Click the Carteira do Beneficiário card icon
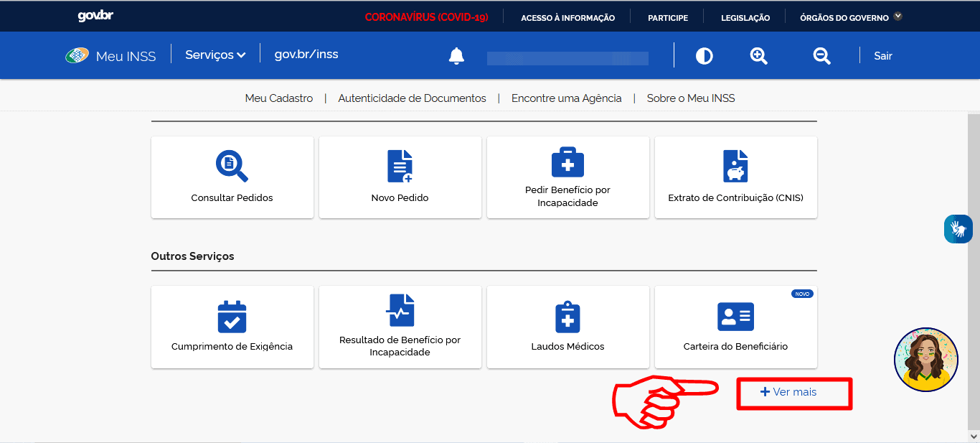This screenshot has width=980, height=443. coord(735,317)
